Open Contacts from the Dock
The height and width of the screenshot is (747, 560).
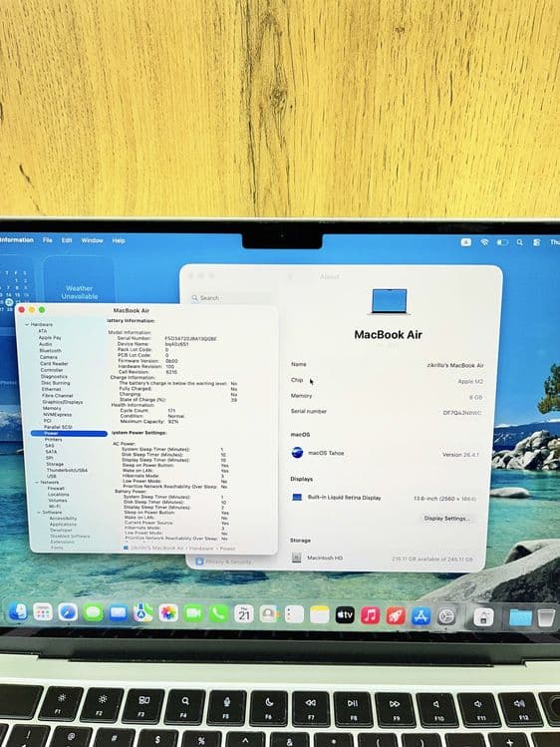(x=269, y=614)
